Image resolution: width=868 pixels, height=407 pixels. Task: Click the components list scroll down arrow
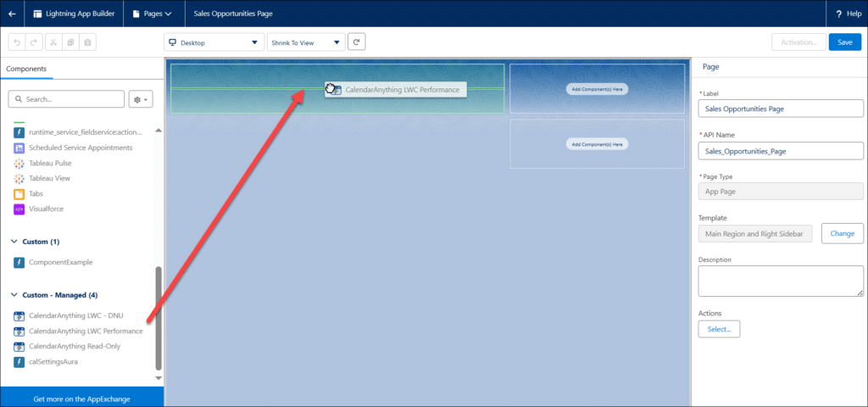[158, 378]
